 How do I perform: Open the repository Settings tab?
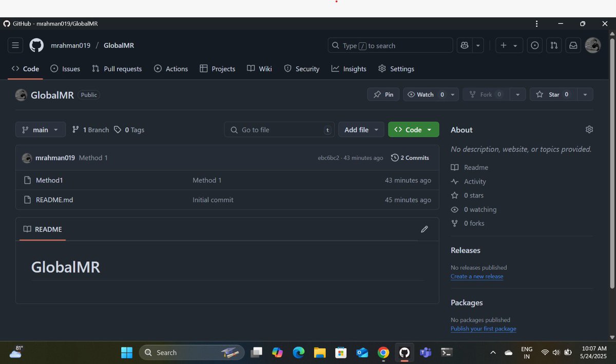tap(396, 69)
